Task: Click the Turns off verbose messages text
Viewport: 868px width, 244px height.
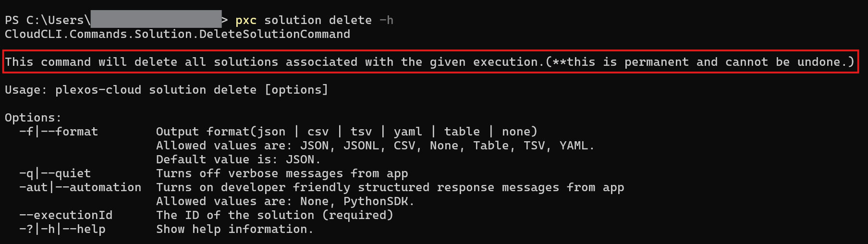Action: pyautogui.click(x=282, y=173)
